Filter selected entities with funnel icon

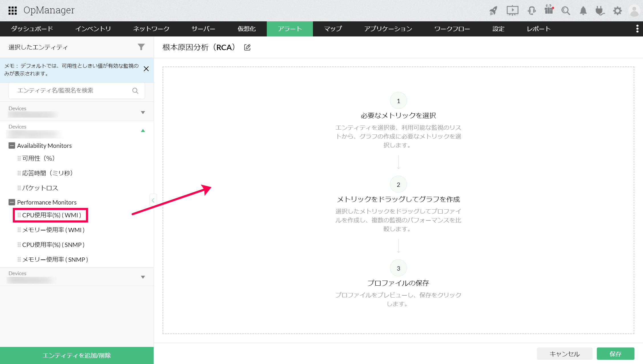141,47
